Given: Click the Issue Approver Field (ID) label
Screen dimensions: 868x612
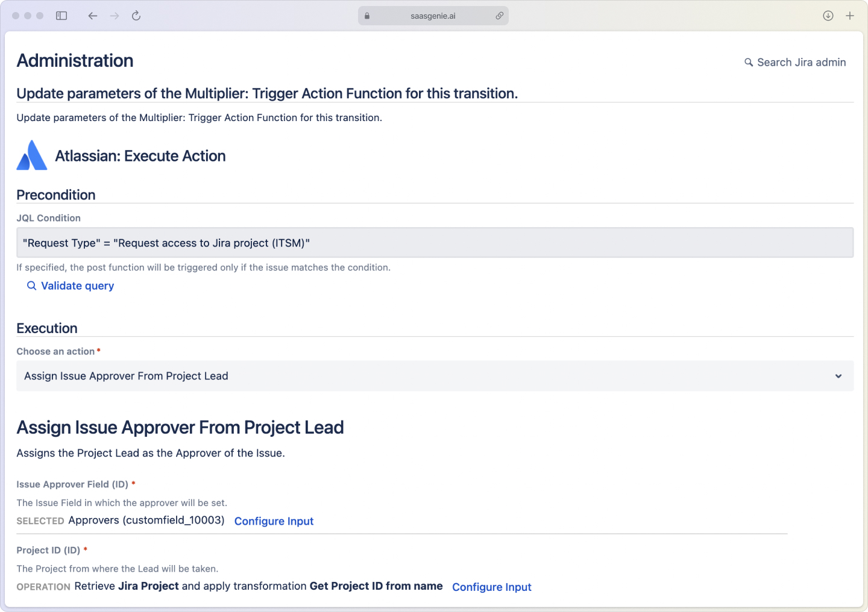Looking at the screenshot, I should (x=72, y=484).
